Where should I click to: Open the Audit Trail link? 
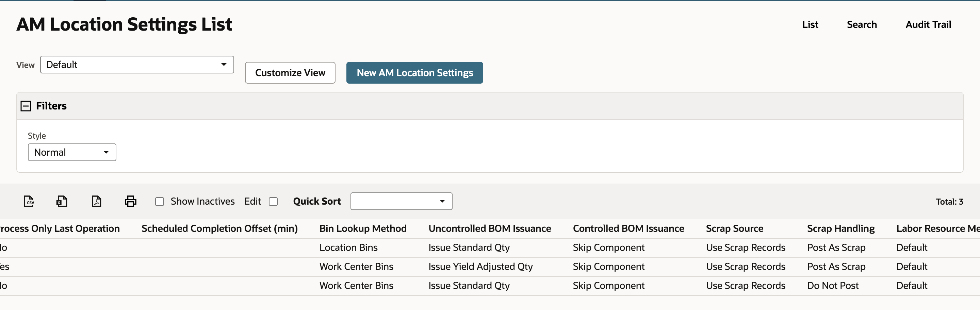[x=928, y=25]
